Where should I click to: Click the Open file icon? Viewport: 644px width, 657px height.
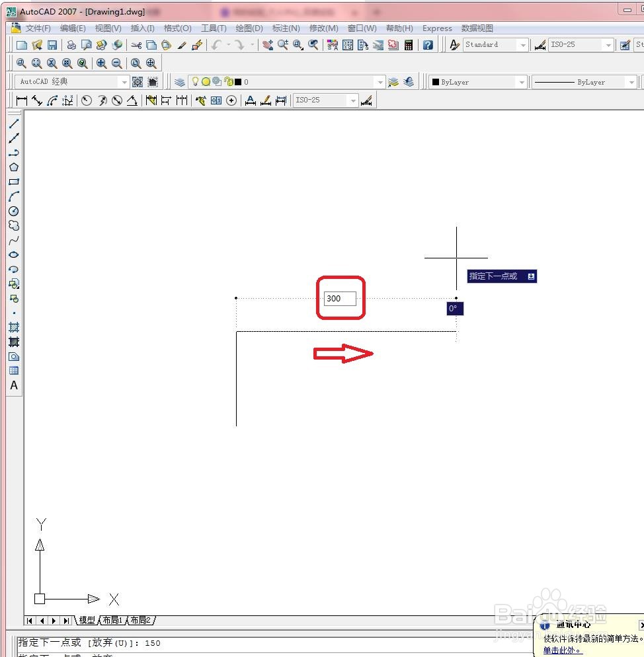pos(37,45)
